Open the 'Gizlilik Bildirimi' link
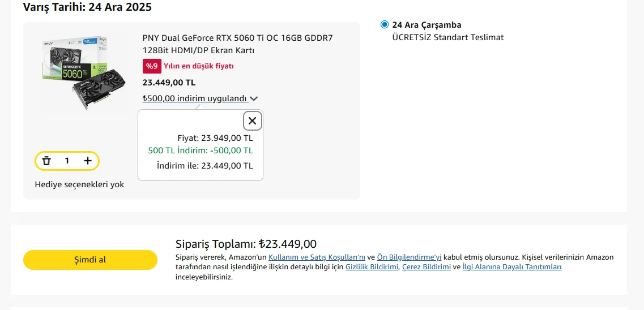Screen dimensions: 644x310 point(372,267)
